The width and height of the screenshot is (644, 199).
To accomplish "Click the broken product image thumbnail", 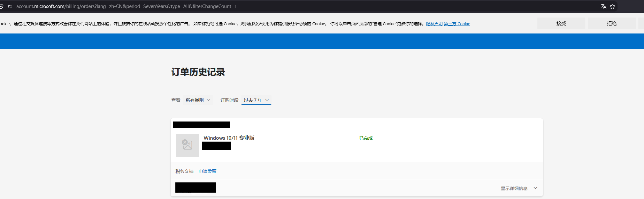I will click(187, 145).
